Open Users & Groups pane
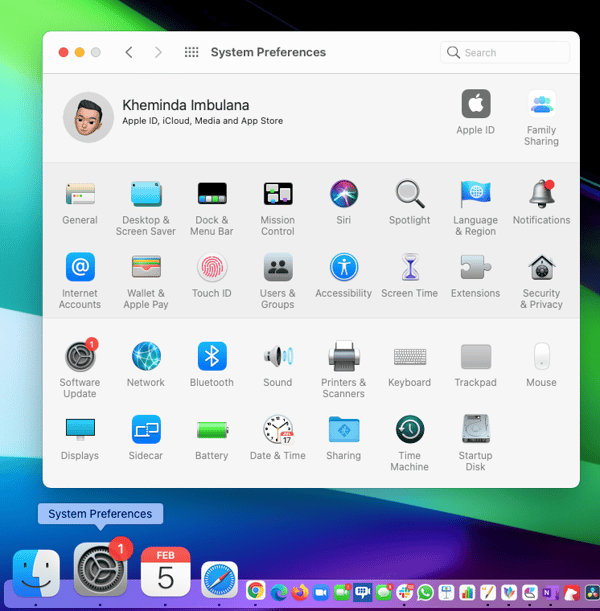Image resolution: width=600 pixels, height=611 pixels. [x=277, y=281]
